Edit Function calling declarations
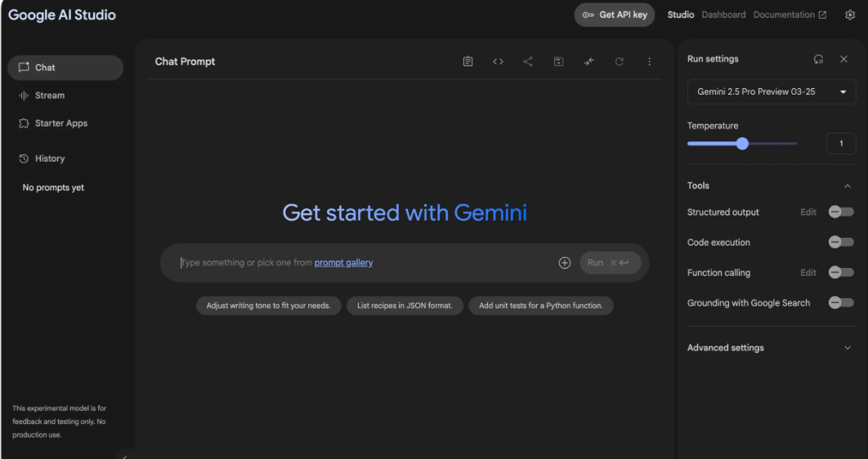Viewport: 868px width, 459px height. [x=808, y=273]
